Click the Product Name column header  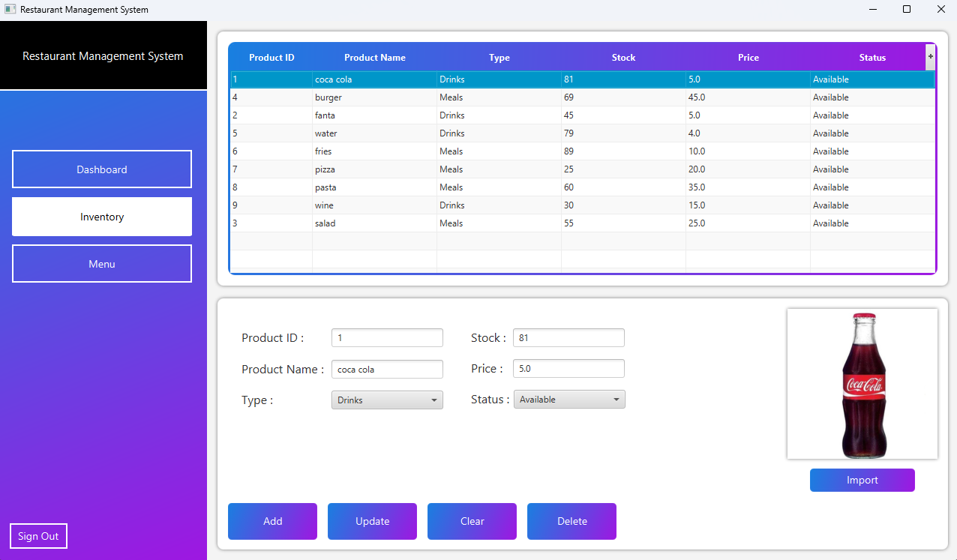click(375, 57)
